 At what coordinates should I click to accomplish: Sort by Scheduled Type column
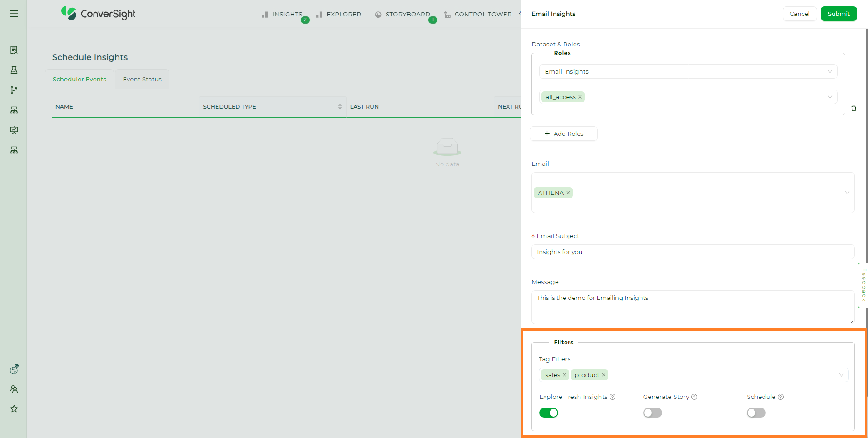pyautogui.click(x=340, y=106)
